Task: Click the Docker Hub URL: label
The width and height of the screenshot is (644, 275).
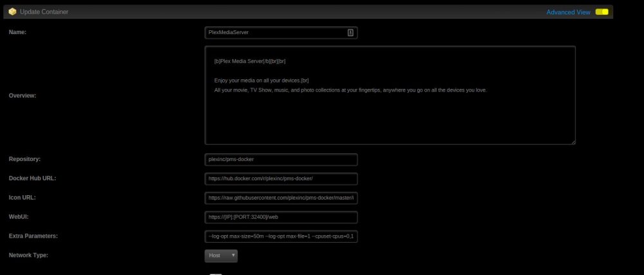Action: point(32,178)
